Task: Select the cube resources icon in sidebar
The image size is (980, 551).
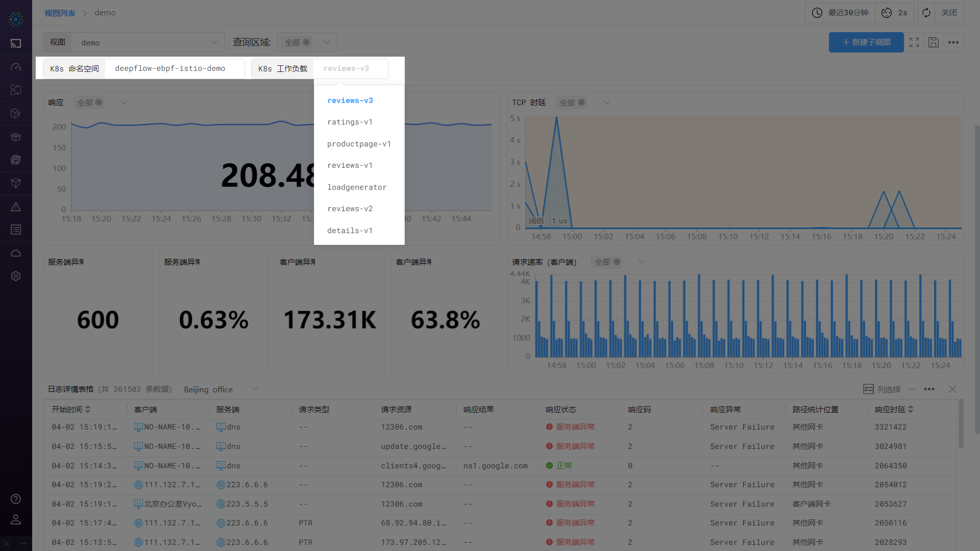Action: [16, 113]
